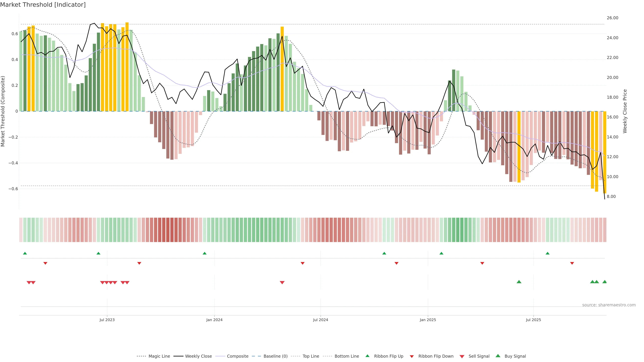This screenshot has width=644, height=362.
Task: Hide the Composite line via legend
Action: pos(237,356)
